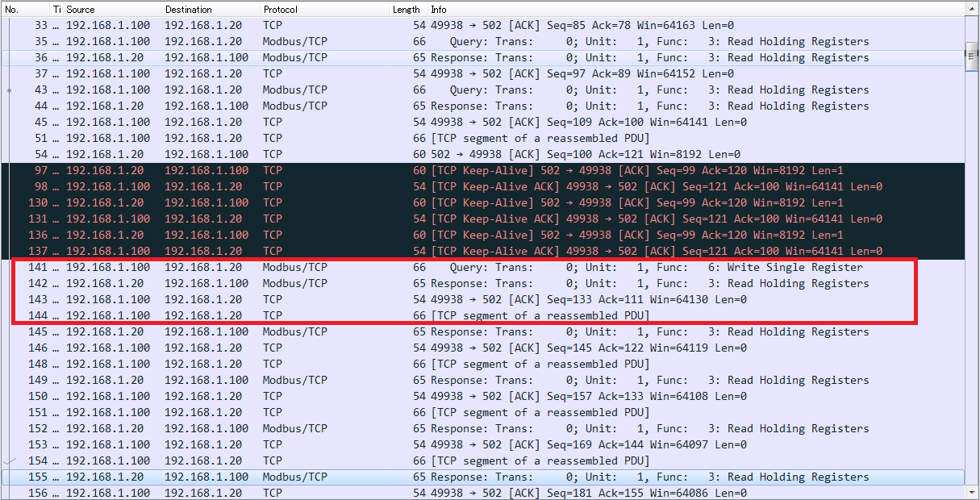Image resolution: width=980 pixels, height=500 pixels.
Task: Select packet 151 reassembled PDU segment
Action: [x=482, y=412]
